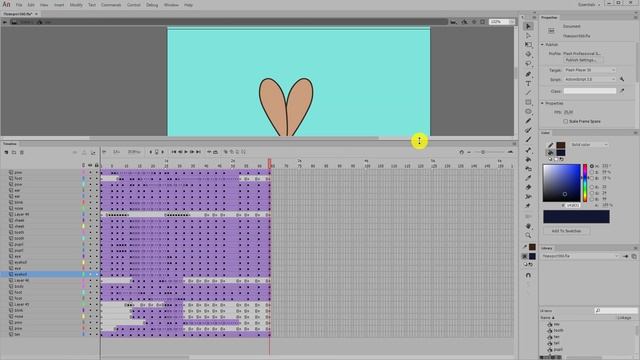Screen dimensions: 640x360
Task: Click the pencil icon beside Class field
Action: 622,91
